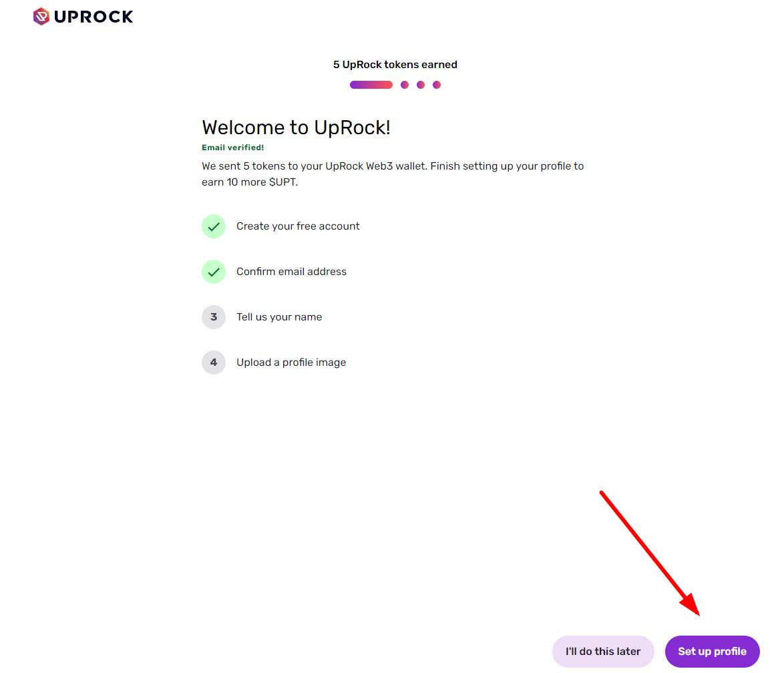Viewport: 784px width, 673px height.
Task: Select the step 3 number circle
Action: click(x=214, y=317)
